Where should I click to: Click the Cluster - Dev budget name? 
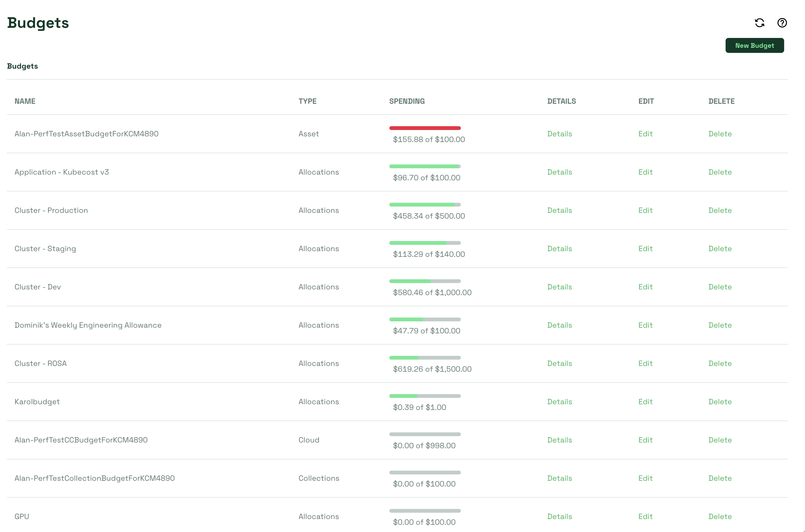click(38, 287)
